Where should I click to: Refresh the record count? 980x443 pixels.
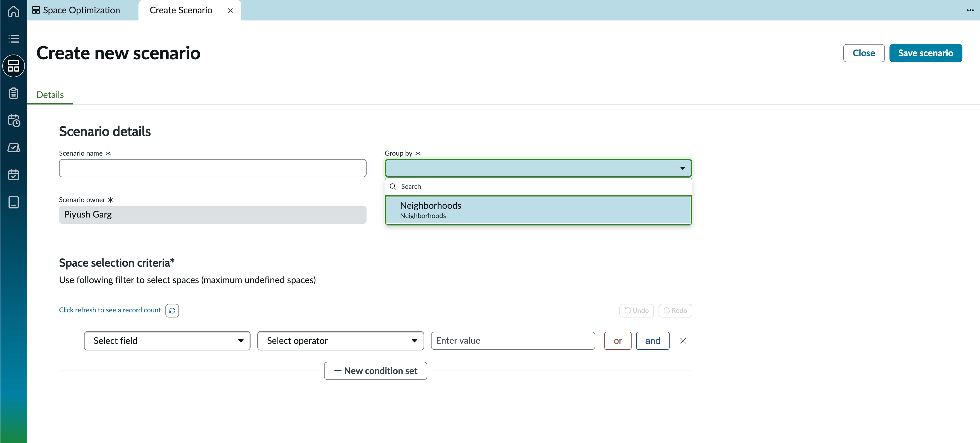coord(172,310)
